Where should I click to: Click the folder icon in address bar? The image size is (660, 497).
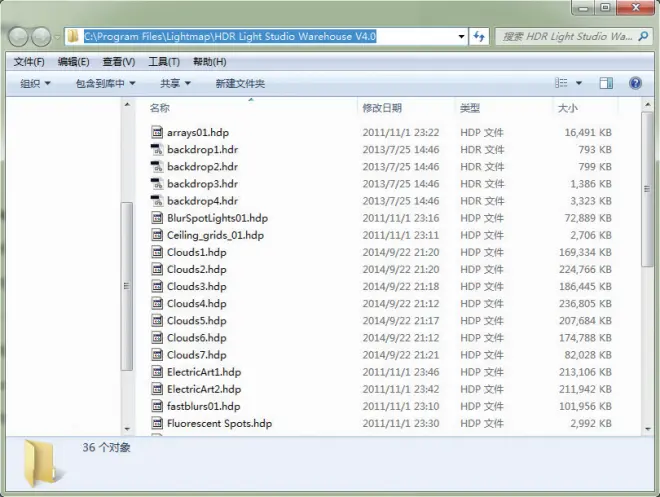coord(73,36)
